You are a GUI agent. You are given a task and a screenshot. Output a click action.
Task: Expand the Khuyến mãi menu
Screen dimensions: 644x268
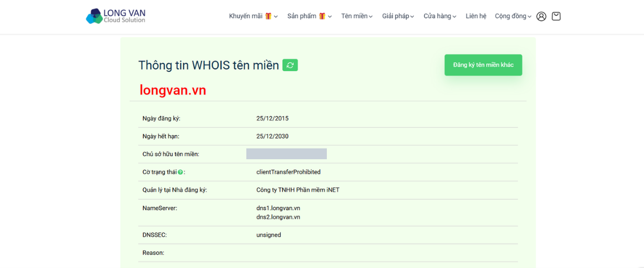pyautogui.click(x=253, y=16)
